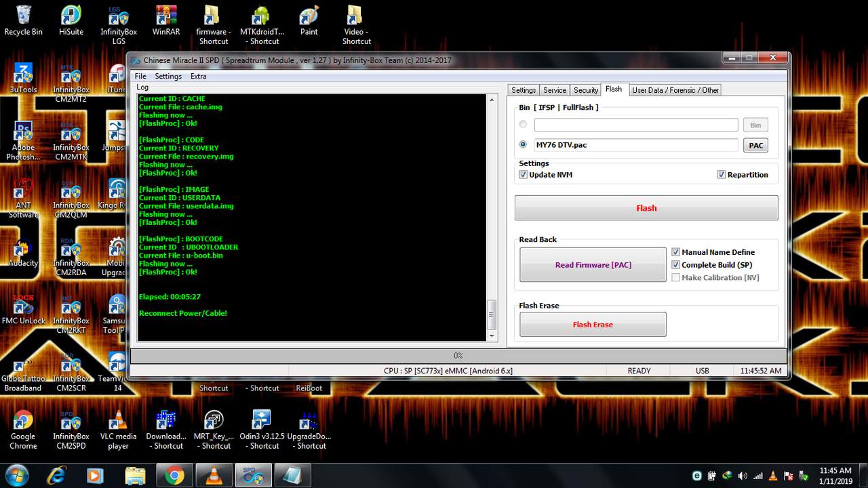Open the Video shortcut folder icon

click(x=357, y=25)
